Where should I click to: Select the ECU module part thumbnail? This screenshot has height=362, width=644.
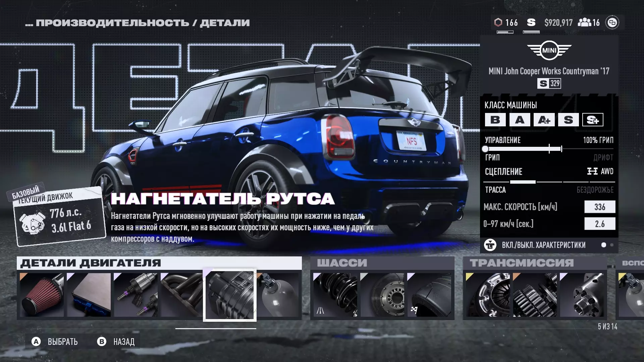click(x=89, y=295)
